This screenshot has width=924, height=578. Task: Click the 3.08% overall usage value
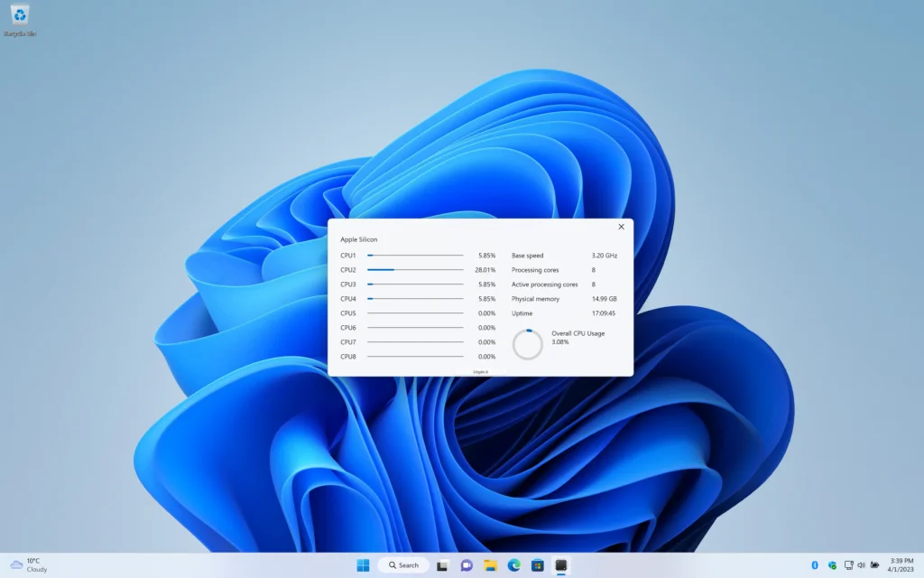pyautogui.click(x=560, y=341)
